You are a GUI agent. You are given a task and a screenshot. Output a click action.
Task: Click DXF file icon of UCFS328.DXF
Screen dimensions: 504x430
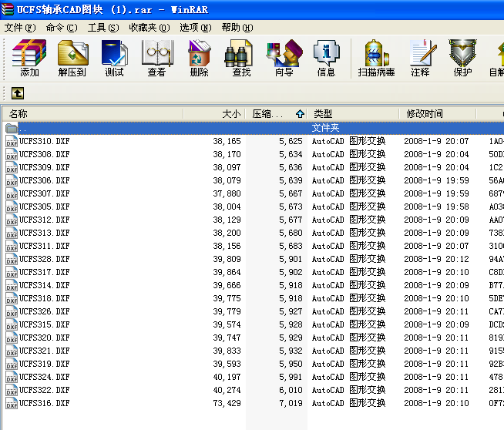pos(12,260)
